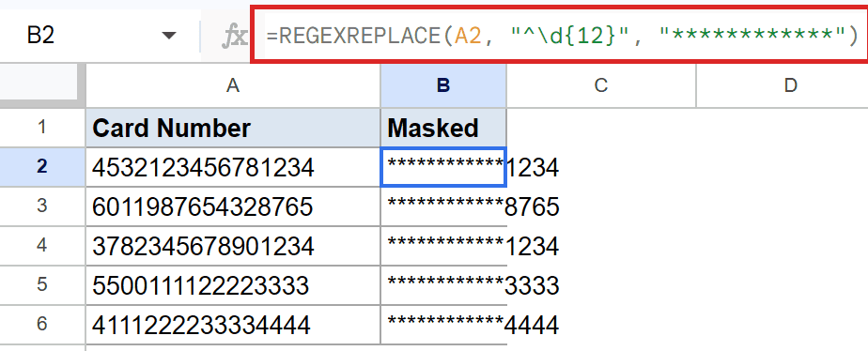This screenshot has height=351, width=868.
Task: Select row 5 header
Action: 42,284
